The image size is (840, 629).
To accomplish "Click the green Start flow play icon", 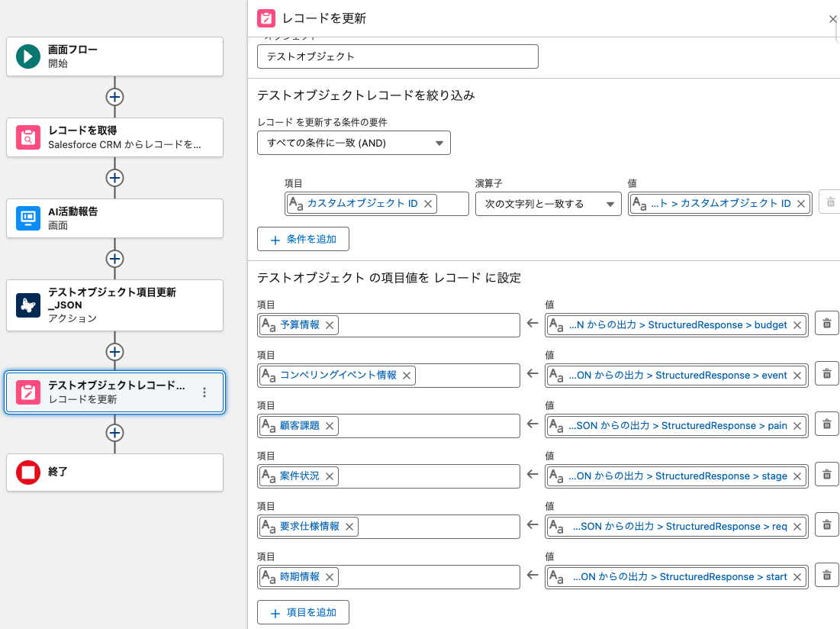I will pyautogui.click(x=28, y=56).
